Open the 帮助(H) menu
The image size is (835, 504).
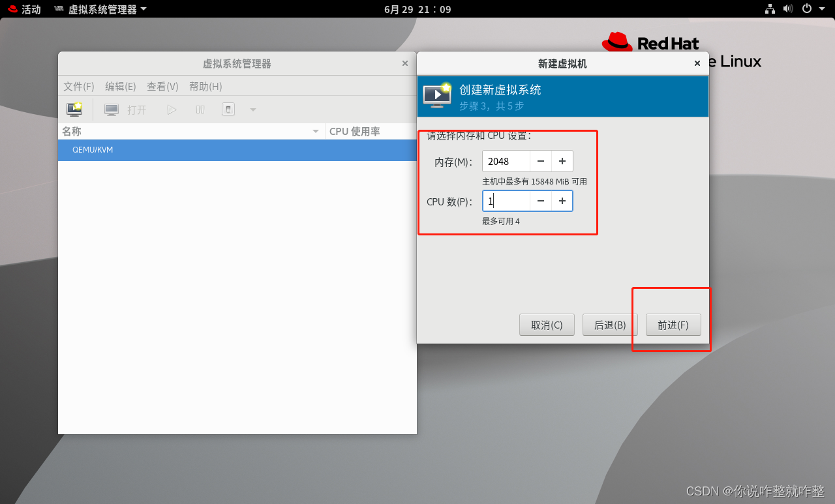click(205, 86)
